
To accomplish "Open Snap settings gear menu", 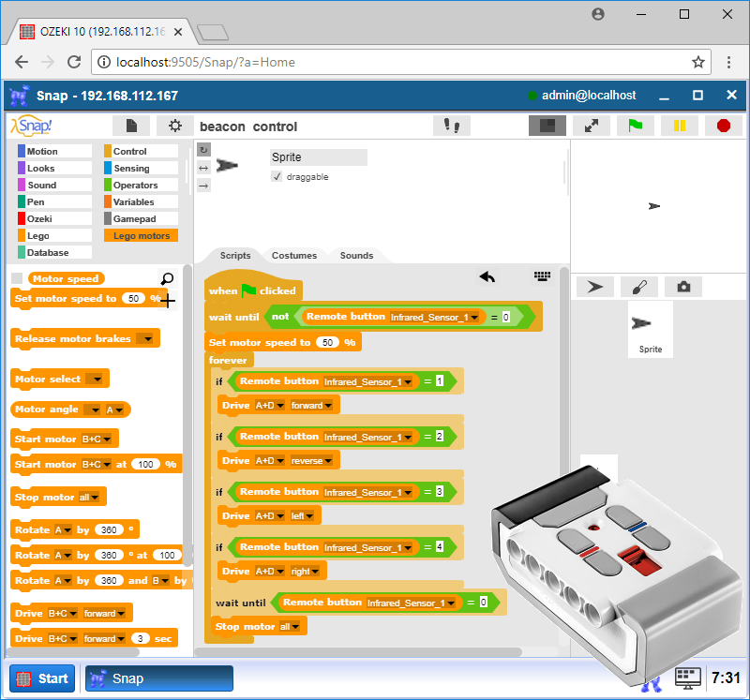I will (x=175, y=126).
